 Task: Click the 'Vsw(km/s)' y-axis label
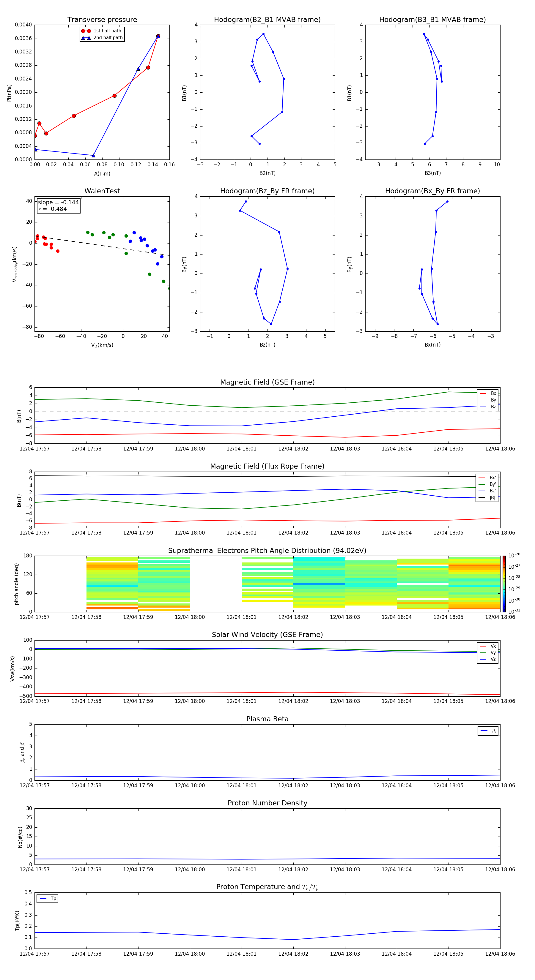point(12,668)
